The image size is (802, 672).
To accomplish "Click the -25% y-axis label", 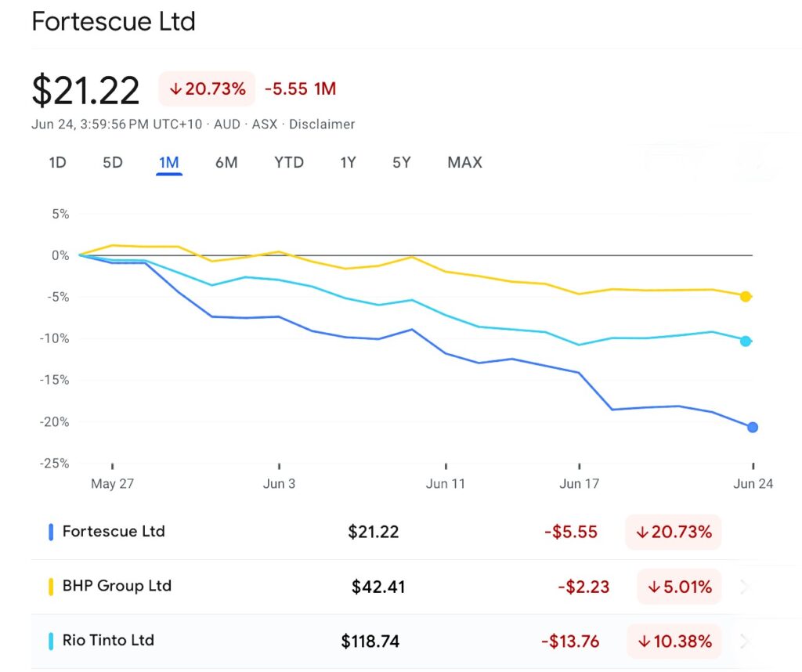I will coord(55,464).
